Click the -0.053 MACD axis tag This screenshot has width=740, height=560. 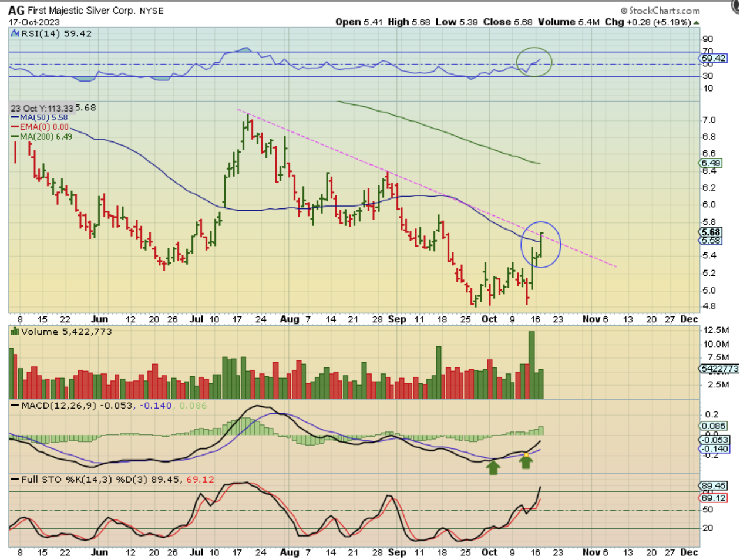714,440
